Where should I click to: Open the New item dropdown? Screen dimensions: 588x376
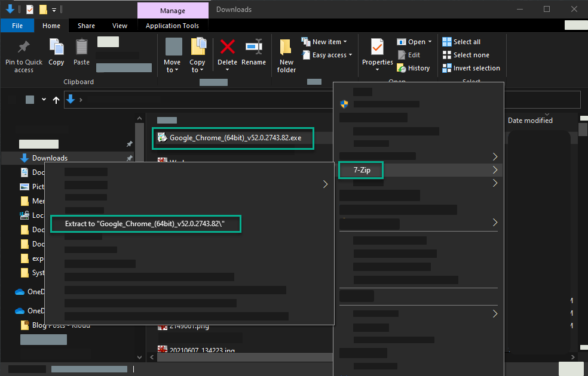pos(324,42)
